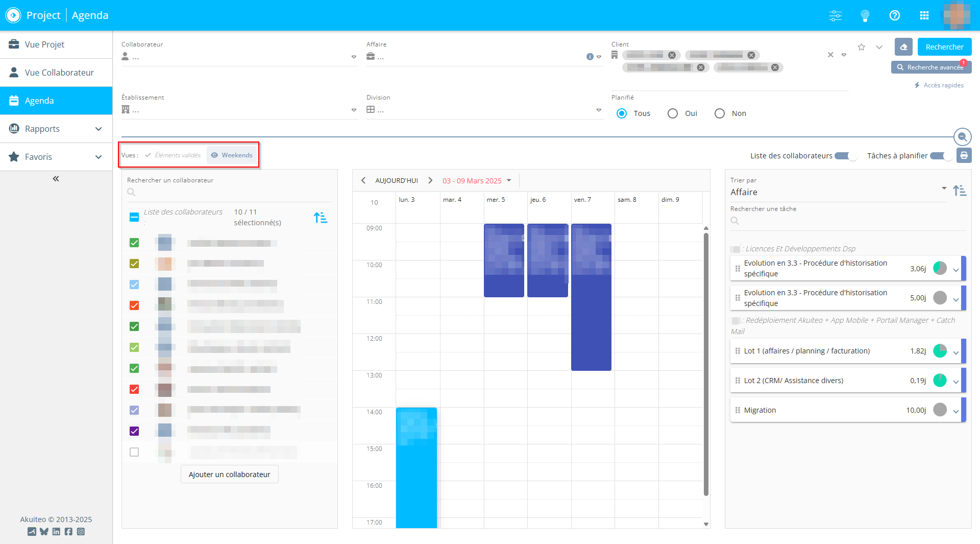
Task: Click the eraser clear-filters icon
Action: (903, 47)
